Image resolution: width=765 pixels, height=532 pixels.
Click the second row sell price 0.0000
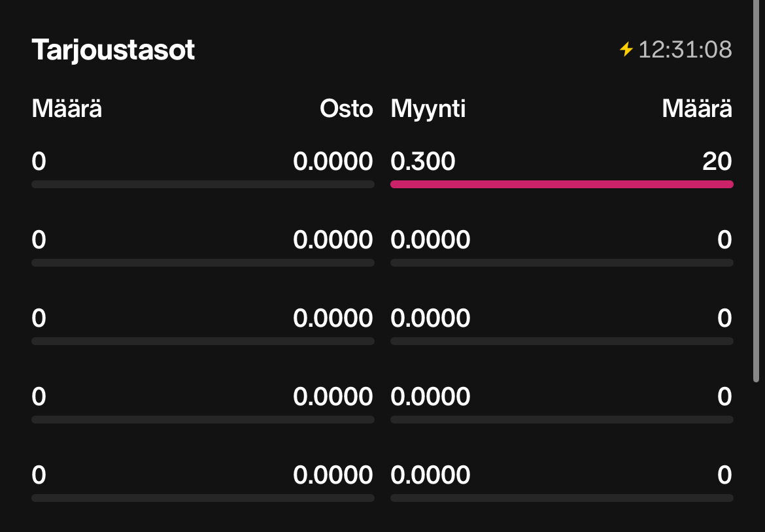click(x=430, y=240)
